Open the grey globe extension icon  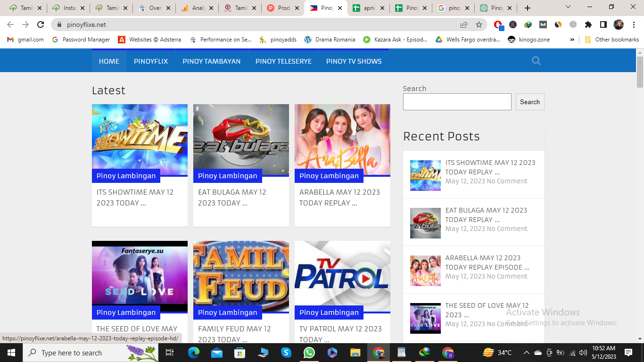coord(573,25)
